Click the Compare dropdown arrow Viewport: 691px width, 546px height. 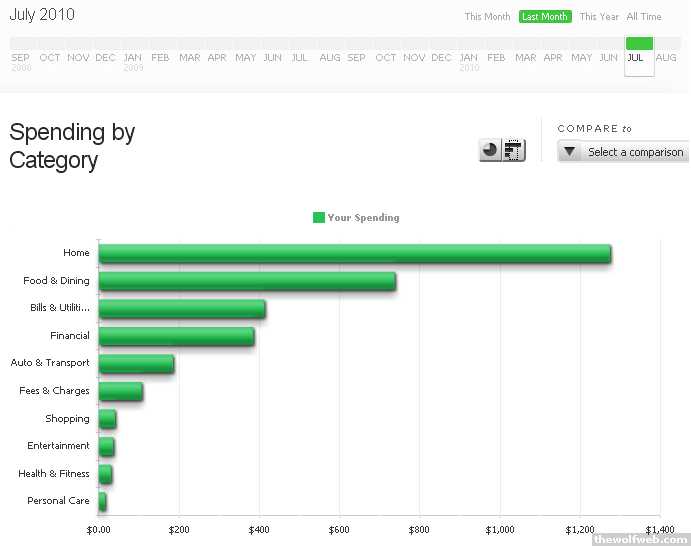pyautogui.click(x=569, y=152)
